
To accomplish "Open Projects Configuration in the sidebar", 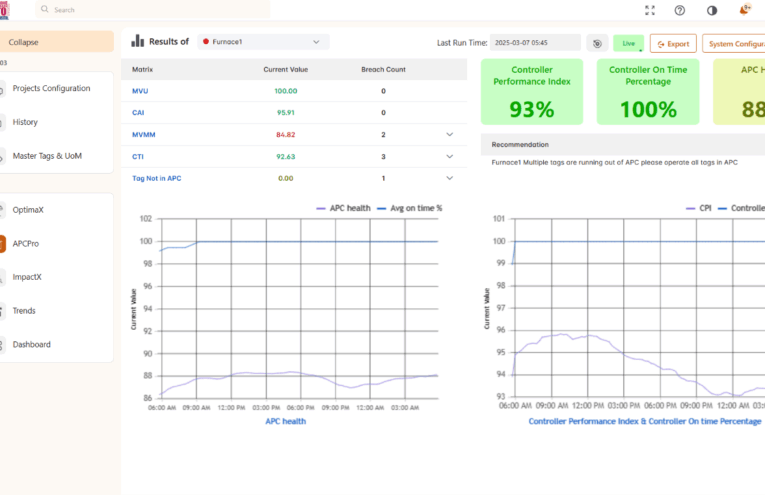I will (51, 88).
